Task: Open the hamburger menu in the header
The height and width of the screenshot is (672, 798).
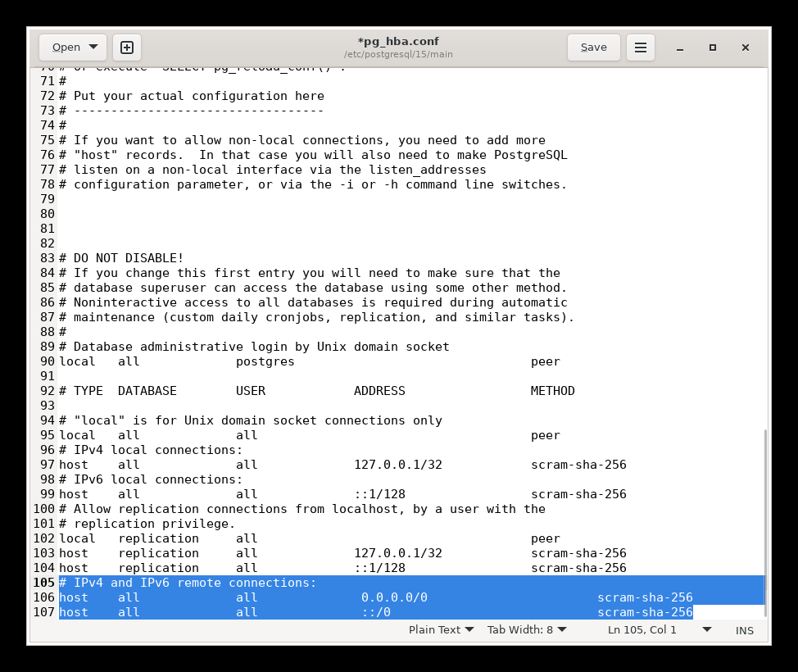Action: click(x=641, y=48)
